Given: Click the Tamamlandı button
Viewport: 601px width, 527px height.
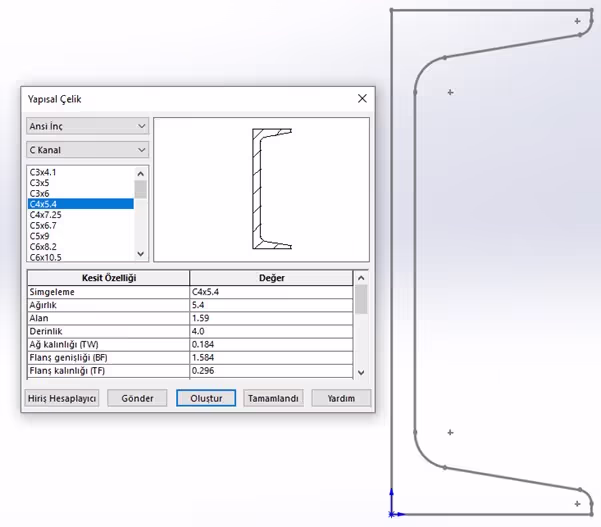Looking at the screenshot, I should click(273, 398).
